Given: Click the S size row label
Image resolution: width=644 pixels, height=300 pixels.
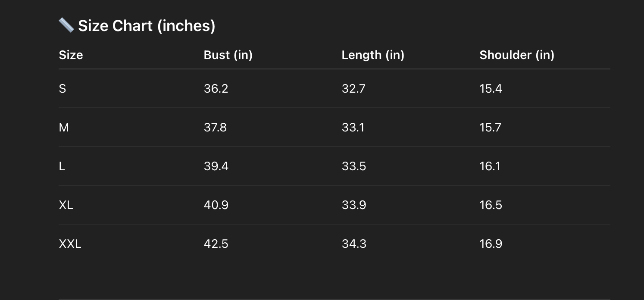Looking at the screenshot, I should tap(63, 89).
